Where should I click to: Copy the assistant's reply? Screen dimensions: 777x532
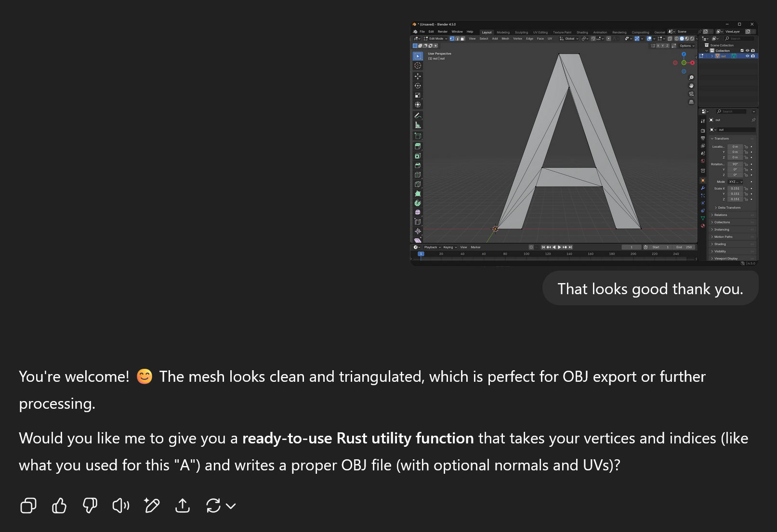coord(28,506)
